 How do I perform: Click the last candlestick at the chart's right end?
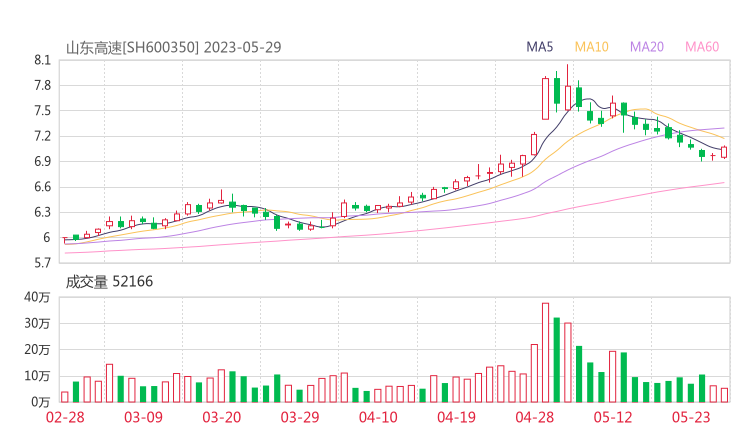tap(724, 152)
